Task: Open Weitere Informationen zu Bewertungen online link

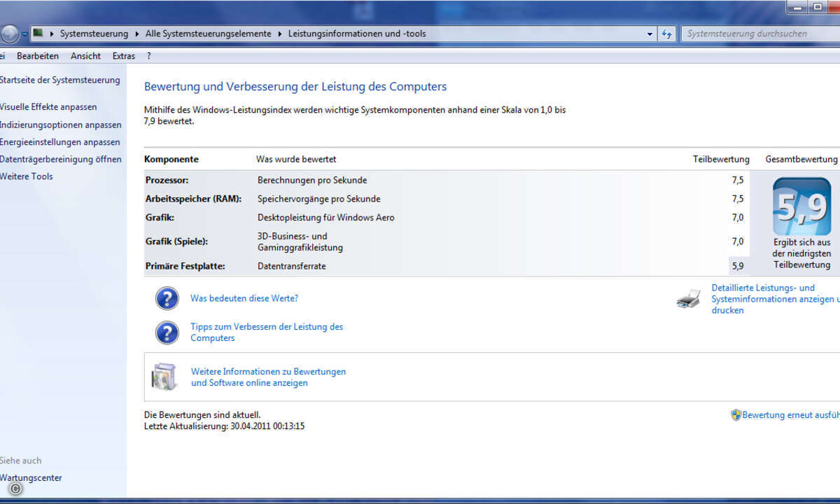Action: coord(268,377)
